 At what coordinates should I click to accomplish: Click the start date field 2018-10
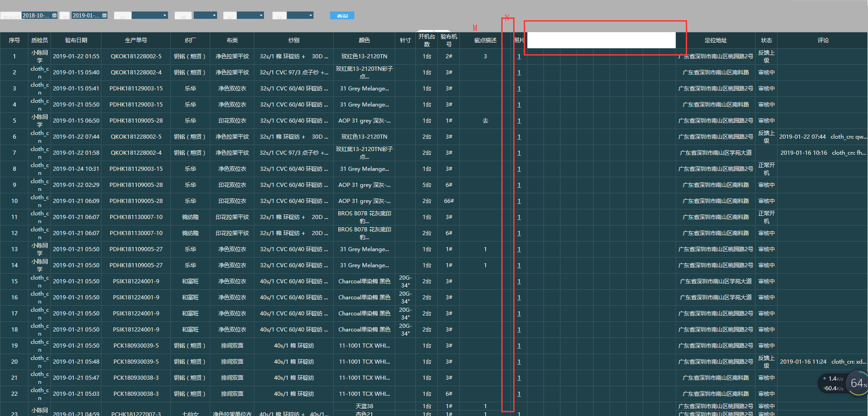click(x=36, y=16)
